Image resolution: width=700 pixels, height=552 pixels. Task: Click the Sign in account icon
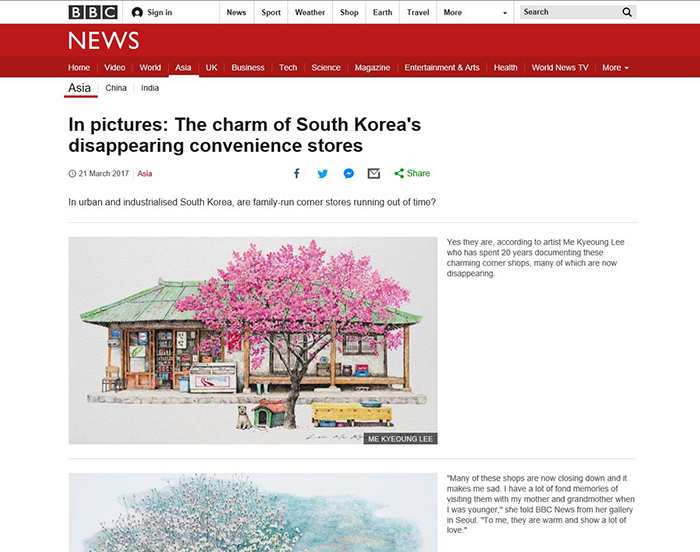137,13
